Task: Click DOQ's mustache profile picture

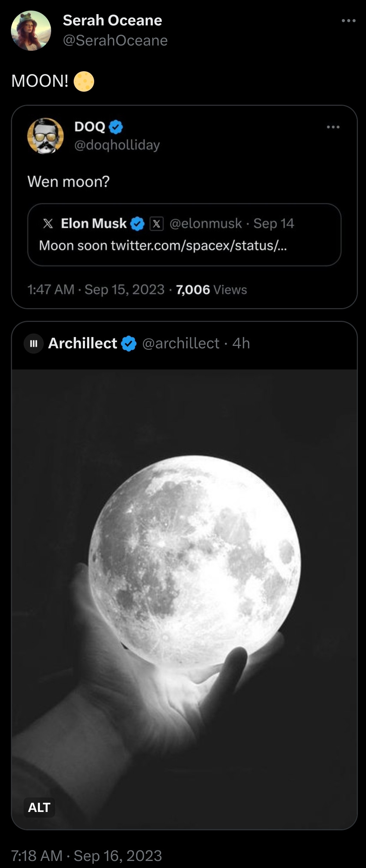Action: tap(45, 136)
